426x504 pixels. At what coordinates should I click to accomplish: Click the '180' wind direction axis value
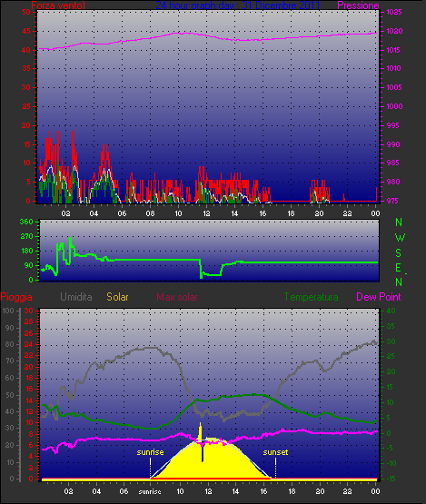point(26,251)
